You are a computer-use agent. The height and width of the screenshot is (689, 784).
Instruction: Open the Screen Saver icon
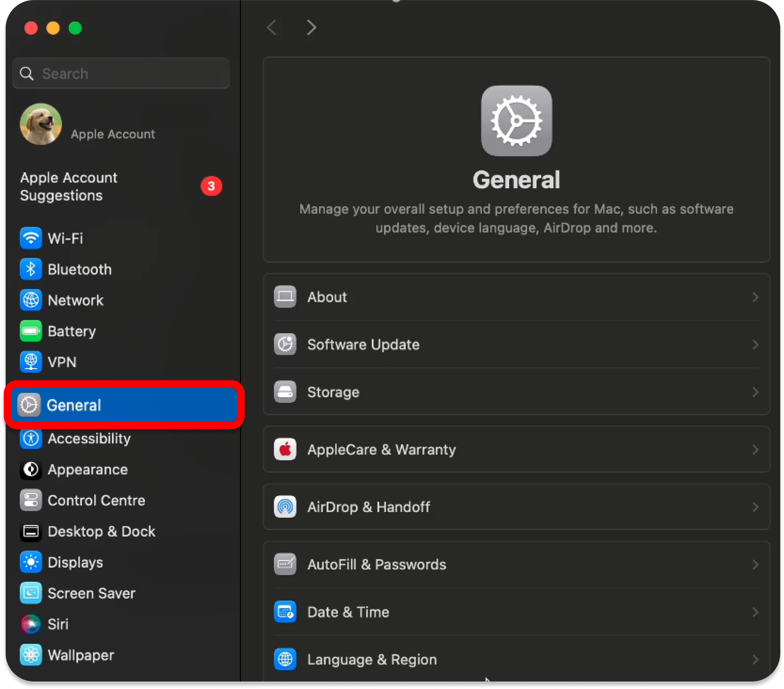[x=31, y=593]
